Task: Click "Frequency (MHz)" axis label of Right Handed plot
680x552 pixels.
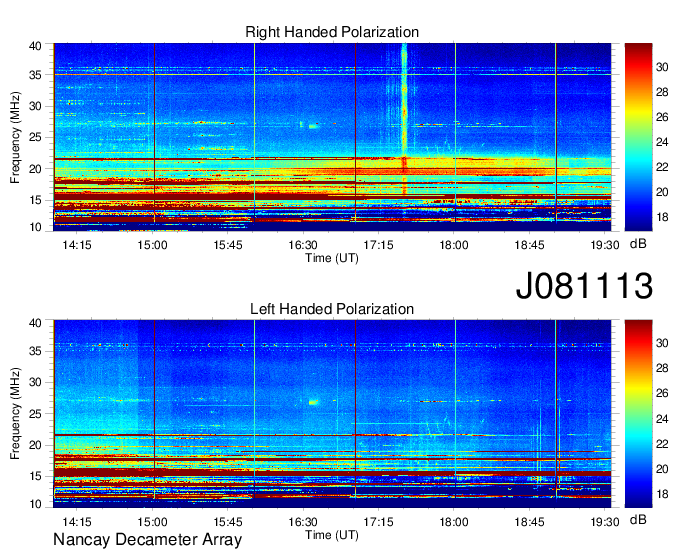Action: (x=15, y=137)
